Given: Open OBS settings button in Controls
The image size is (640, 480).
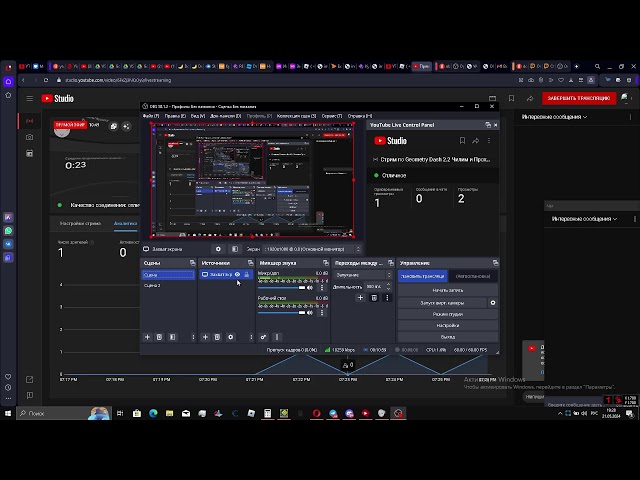Looking at the screenshot, I should (x=447, y=325).
